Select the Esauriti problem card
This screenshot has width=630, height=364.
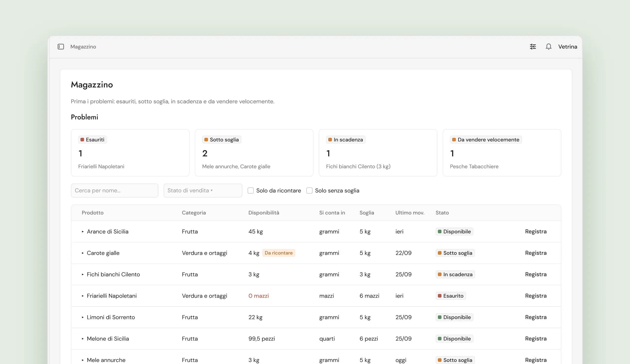pos(130,153)
